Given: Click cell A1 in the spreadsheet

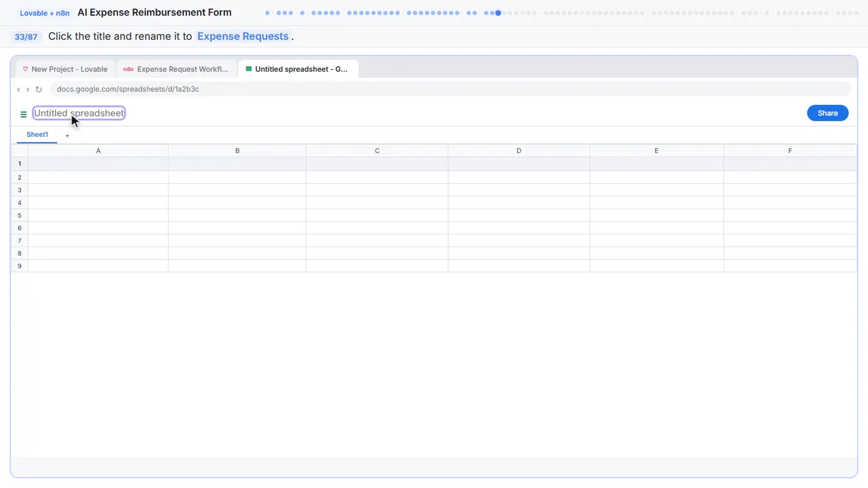Looking at the screenshot, I should (x=98, y=164).
